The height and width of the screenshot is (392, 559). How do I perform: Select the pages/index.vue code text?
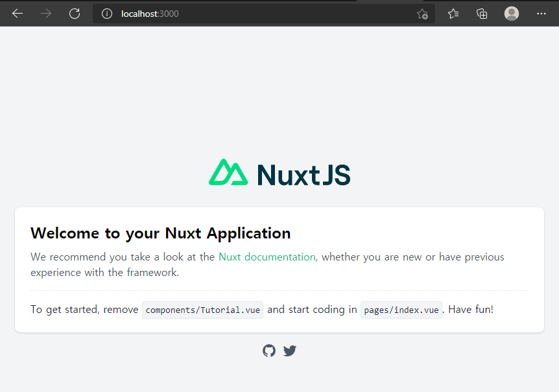click(x=401, y=310)
